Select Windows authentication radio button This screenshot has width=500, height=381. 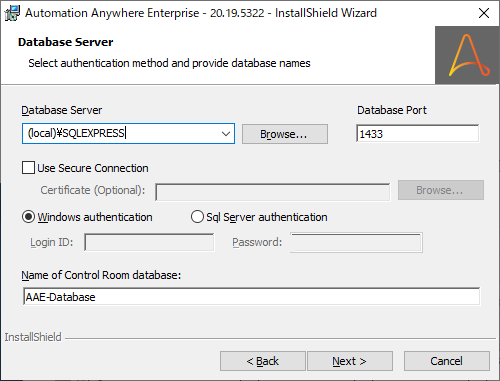pos(28,217)
